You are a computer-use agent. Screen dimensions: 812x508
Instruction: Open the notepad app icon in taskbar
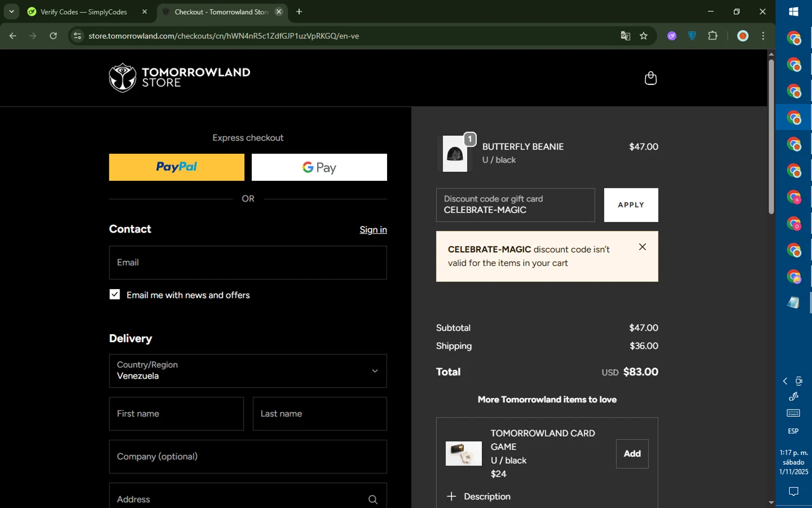[x=794, y=303]
